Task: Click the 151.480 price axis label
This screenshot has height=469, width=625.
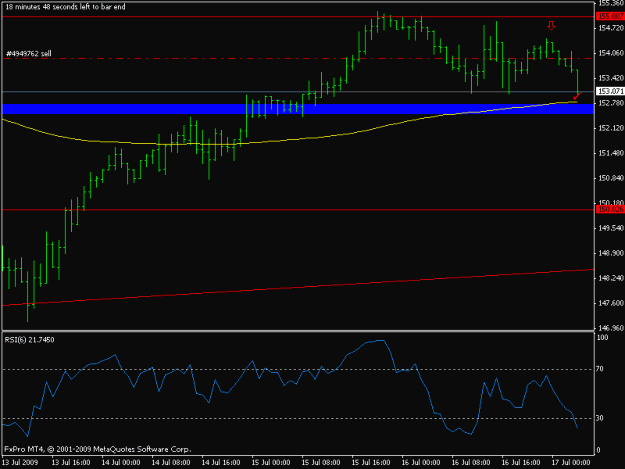Action: click(x=611, y=153)
